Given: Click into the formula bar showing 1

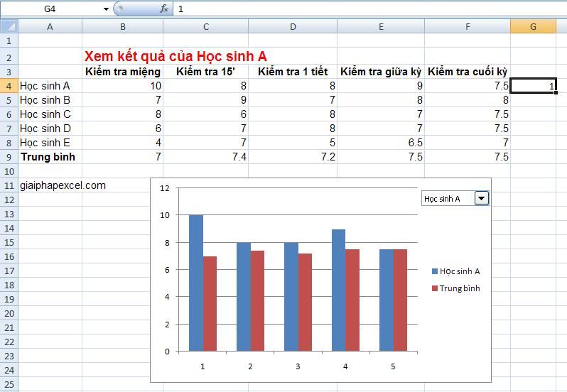Looking at the screenshot, I should (355, 9).
